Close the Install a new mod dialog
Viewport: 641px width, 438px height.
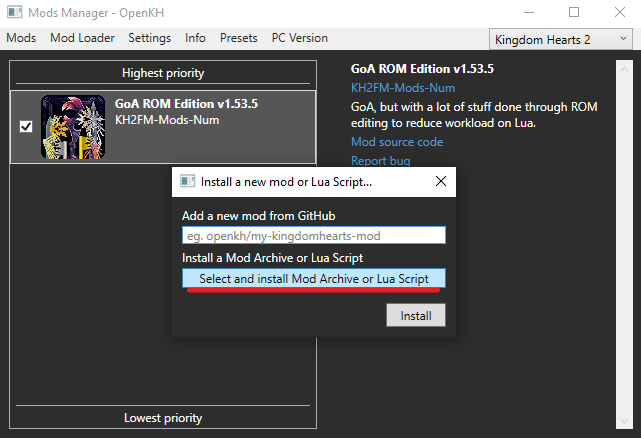[x=440, y=182]
